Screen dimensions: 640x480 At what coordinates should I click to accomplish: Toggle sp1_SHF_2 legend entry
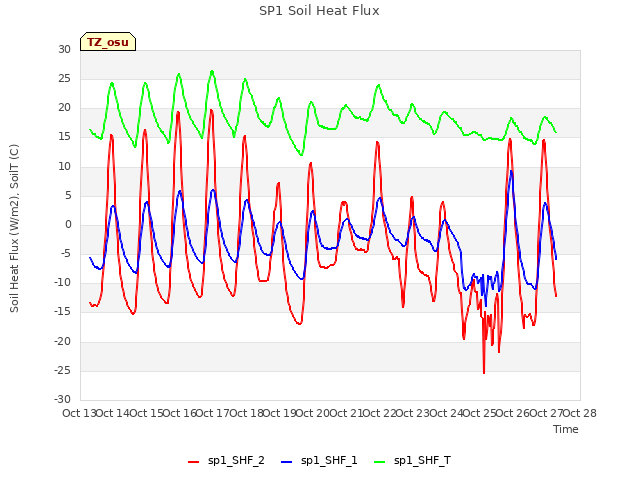click(227, 461)
